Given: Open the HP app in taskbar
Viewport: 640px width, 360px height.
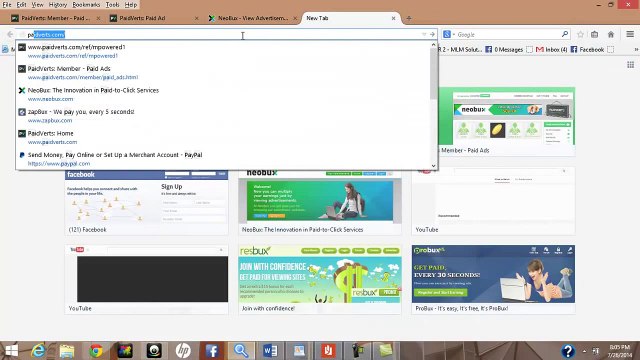Looking at the screenshot, I should (183, 351).
